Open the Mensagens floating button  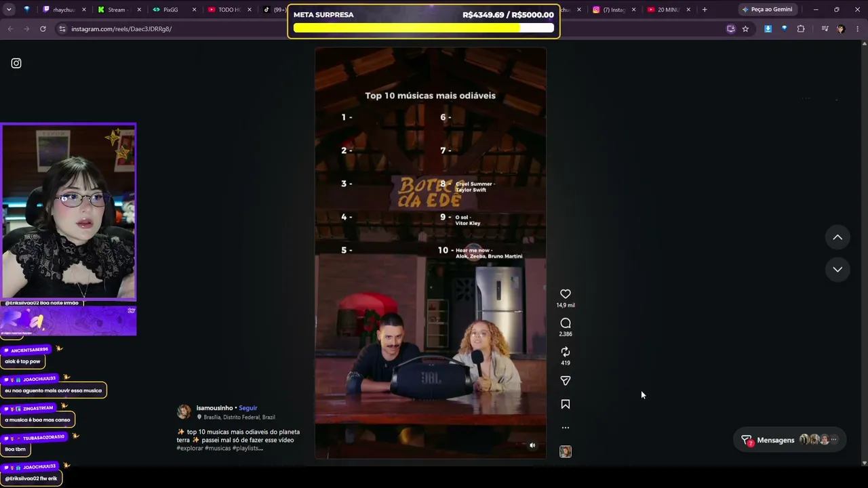[x=790, y=440]
